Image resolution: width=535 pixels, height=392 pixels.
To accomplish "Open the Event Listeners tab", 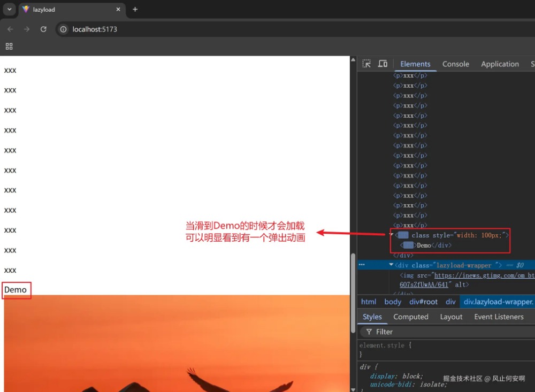I will 499,317.
